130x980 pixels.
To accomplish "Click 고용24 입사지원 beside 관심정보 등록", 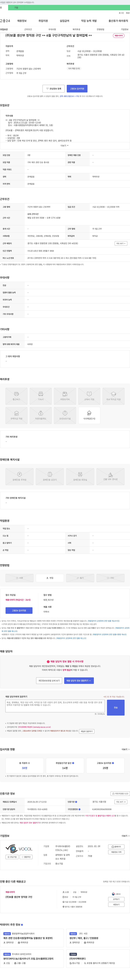I will (77, 89).
